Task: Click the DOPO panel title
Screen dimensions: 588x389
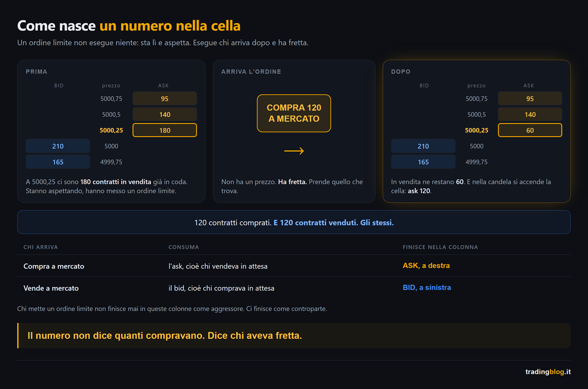Action: 401,71
